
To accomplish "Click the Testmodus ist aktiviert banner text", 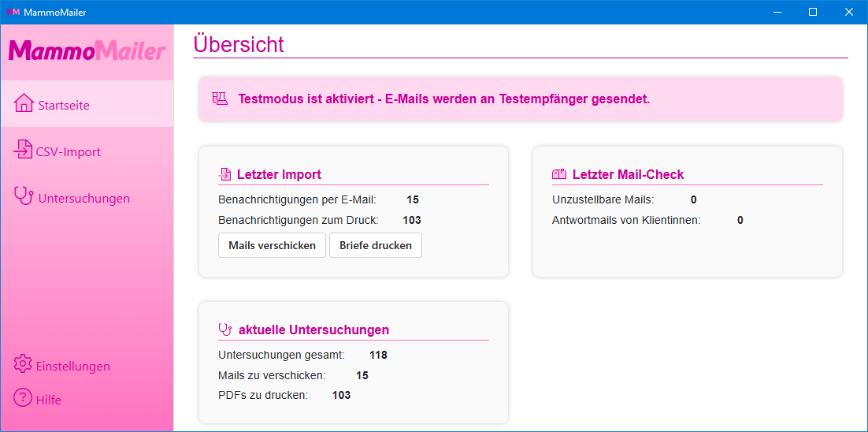I will (443, 99).
